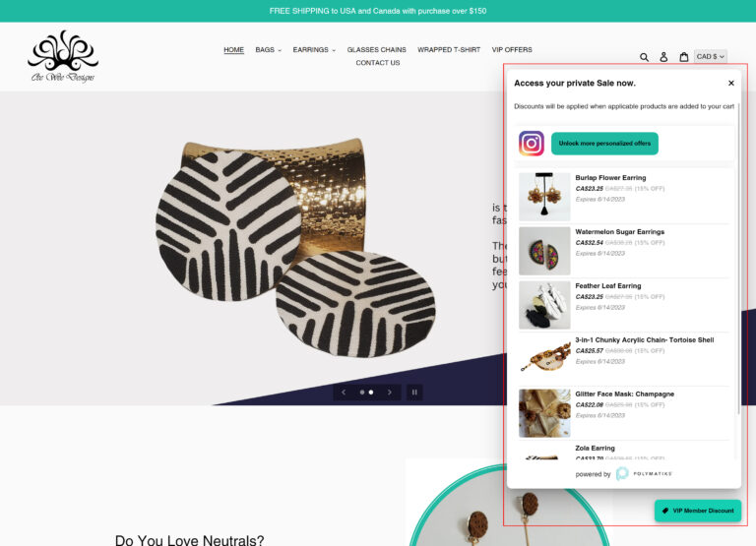Viewport: 756px width, 546px height.
Task: Click the Polymatiks logo
Action: [x=644, y=474]
